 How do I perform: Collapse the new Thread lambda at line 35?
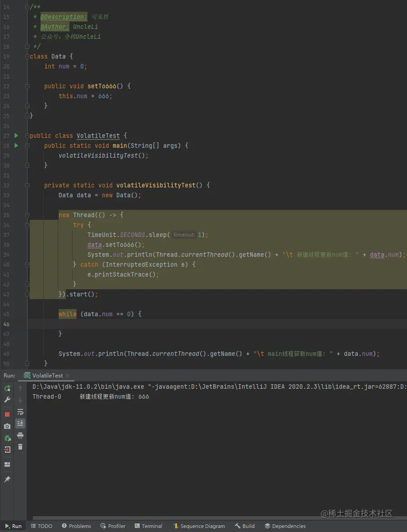tap(27, 215)
